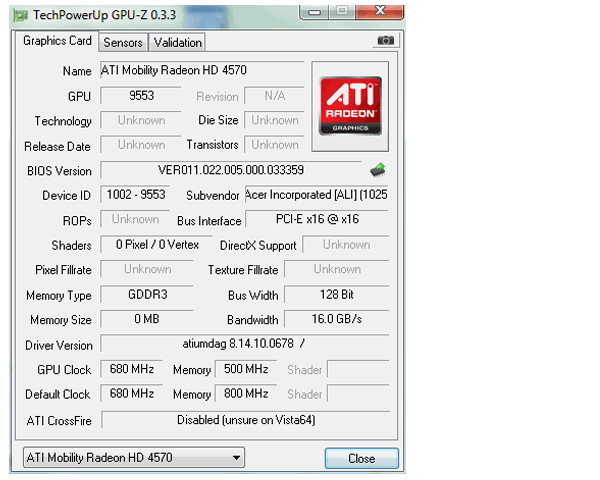Image resolution: width=600 pixels, height=480 pixels.
Task: Click the Transistors Unknown field
Action: pos(274,145)
